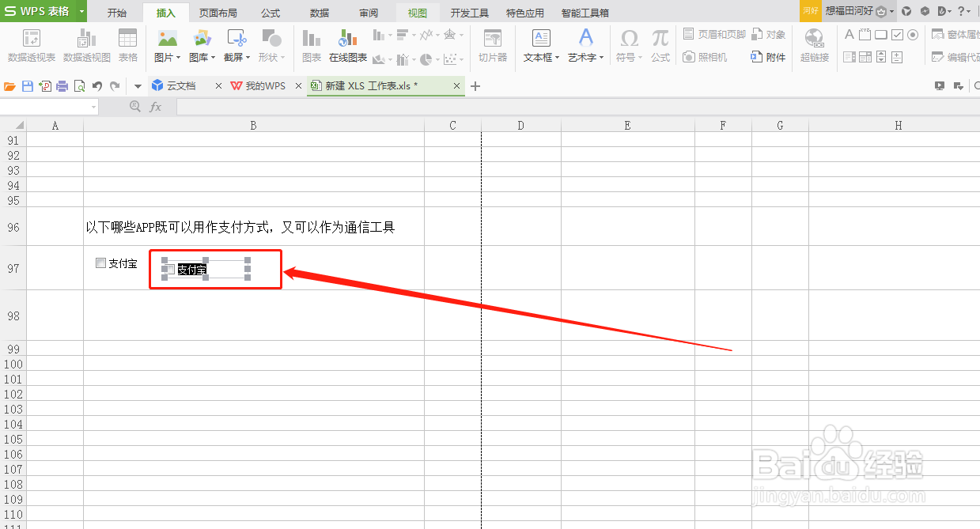The width and height of the screenshot is (980, 529).
Task: Select row 96 header
Action: (13, 227)
